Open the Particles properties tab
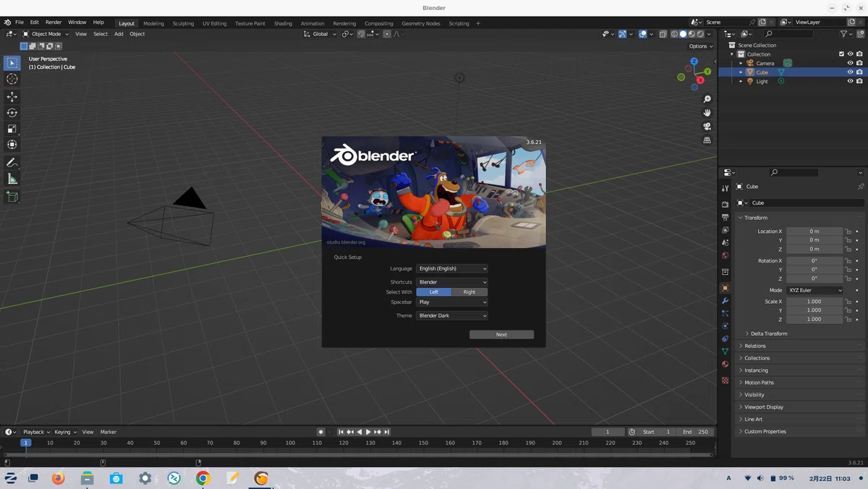 click(725, 313)
